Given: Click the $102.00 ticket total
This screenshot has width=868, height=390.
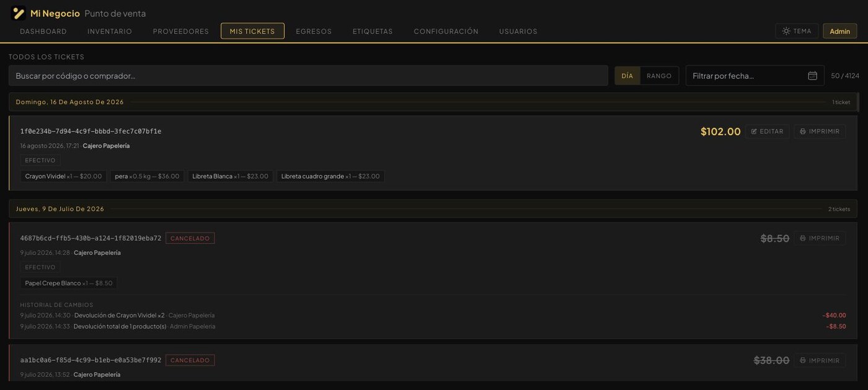Looking at the screenshot, I should click(720, 131).
